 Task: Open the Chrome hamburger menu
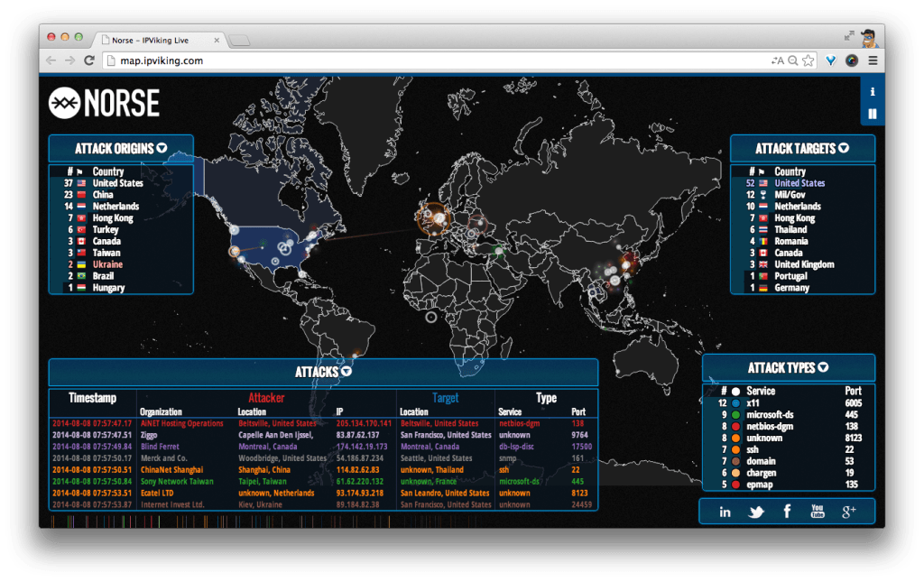click(873, 60)
